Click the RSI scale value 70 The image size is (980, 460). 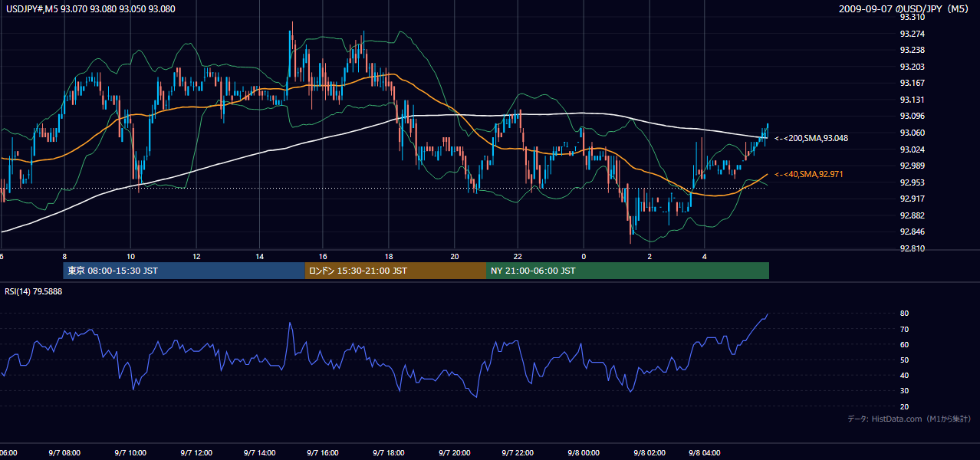tap(905, 329)
